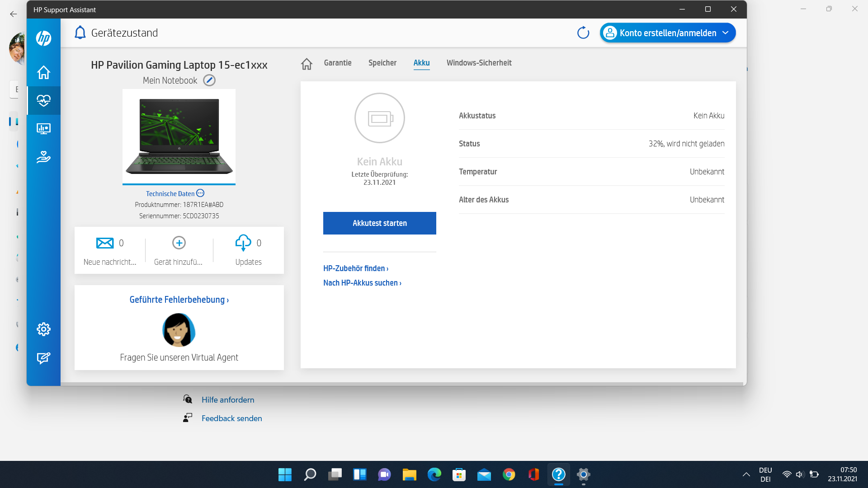Select the device health heartbeat icon
This screenshot has height=488, width=868.
[43, 100]
